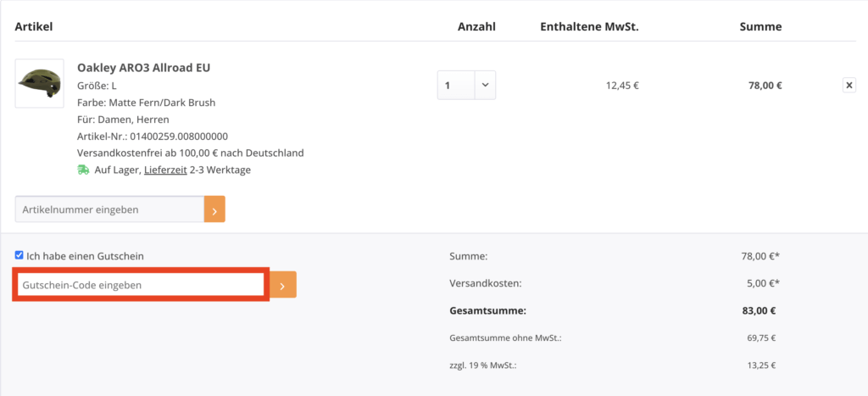The image size is (868, 396).
Task: Click the 78,00 €* summary subtotal
Action: [x=760, y=256]
